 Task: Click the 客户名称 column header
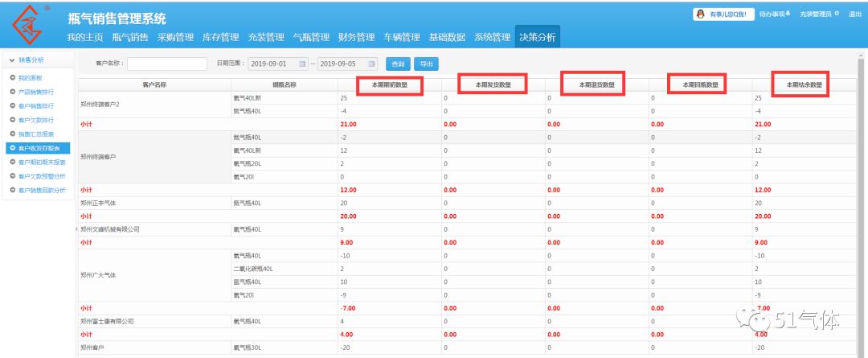pyautogui.click(x=154, y=84)
